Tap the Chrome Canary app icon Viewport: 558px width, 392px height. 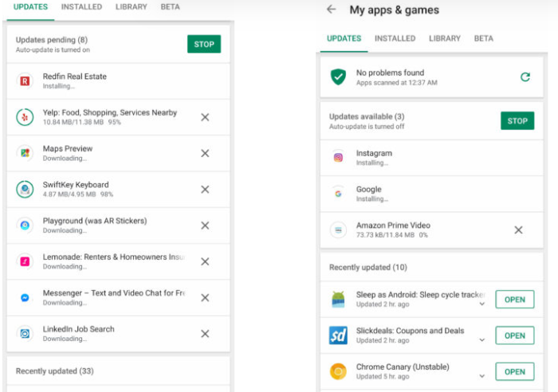tap(338, 371)
